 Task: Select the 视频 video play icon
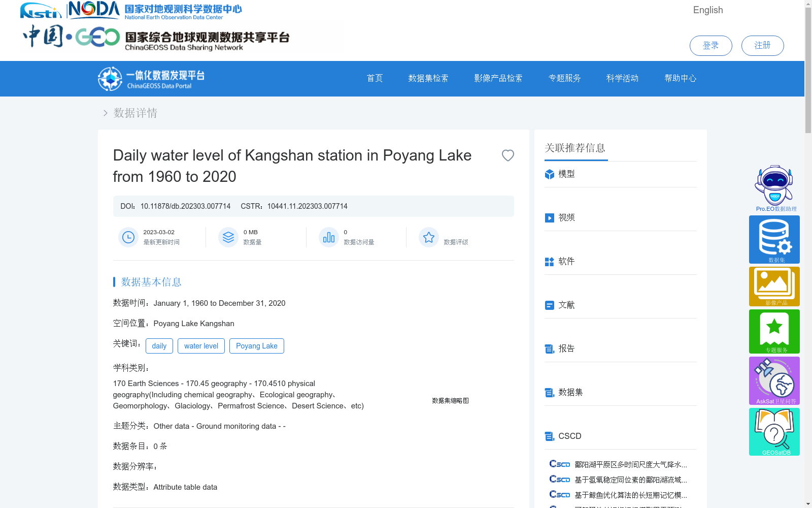(549, 217)
